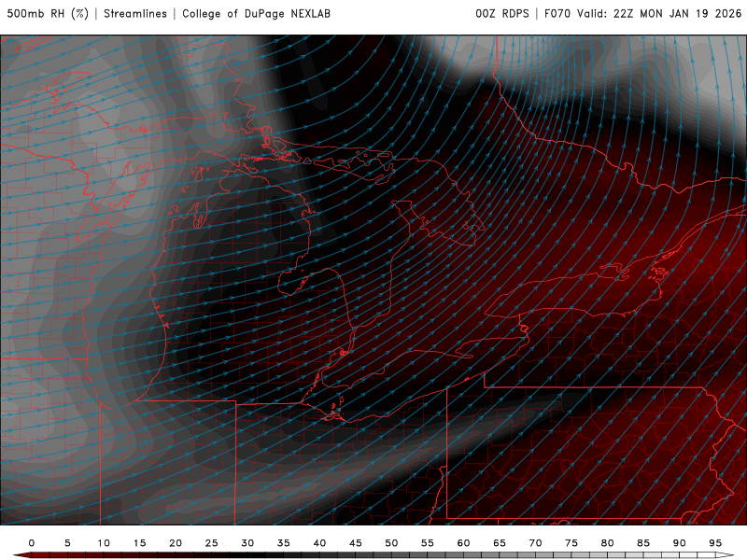747x560 pixels.
Task: Click the 70 label on the color scale
Action: click(535, 543)
